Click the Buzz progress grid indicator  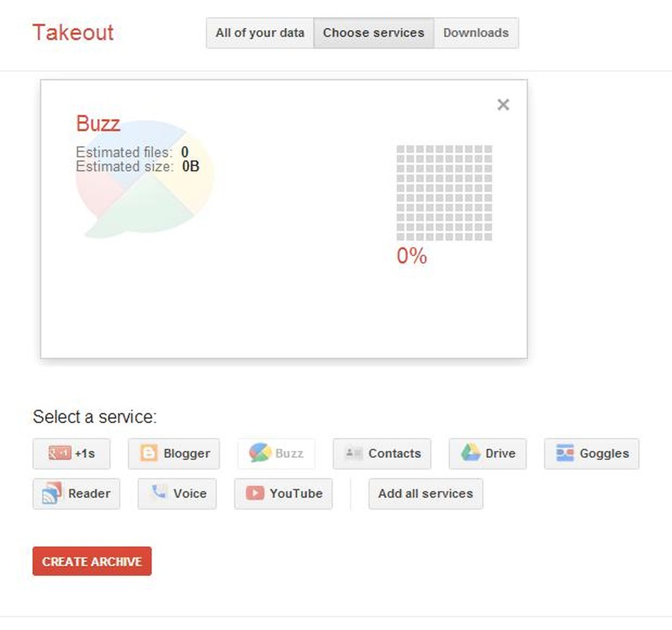(444, 193)
